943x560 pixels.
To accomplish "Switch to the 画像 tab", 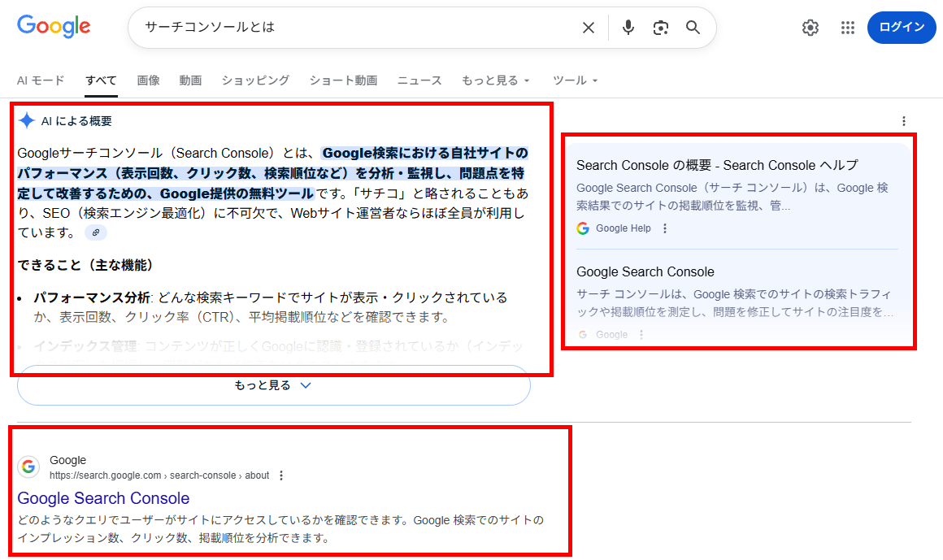I will (149, 80).
